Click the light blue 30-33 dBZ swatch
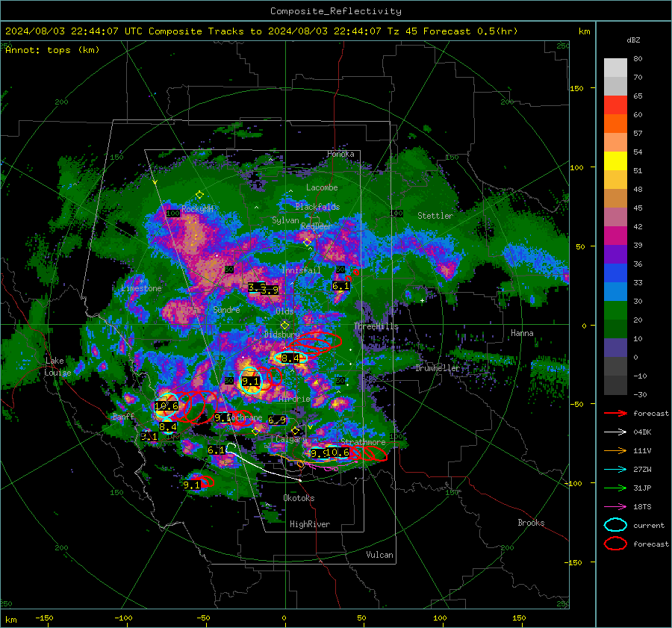 pyautogui.click(x=615, y=291)
